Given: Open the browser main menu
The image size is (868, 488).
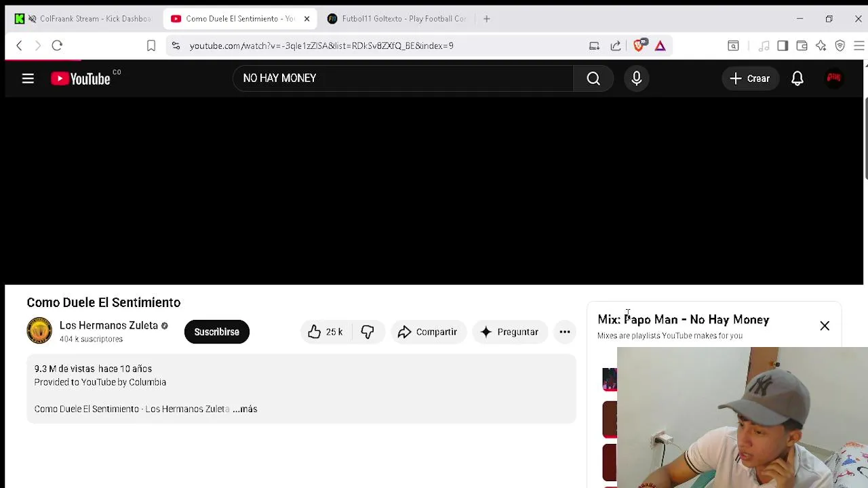Looking at the screenshot, I should 859,46.
